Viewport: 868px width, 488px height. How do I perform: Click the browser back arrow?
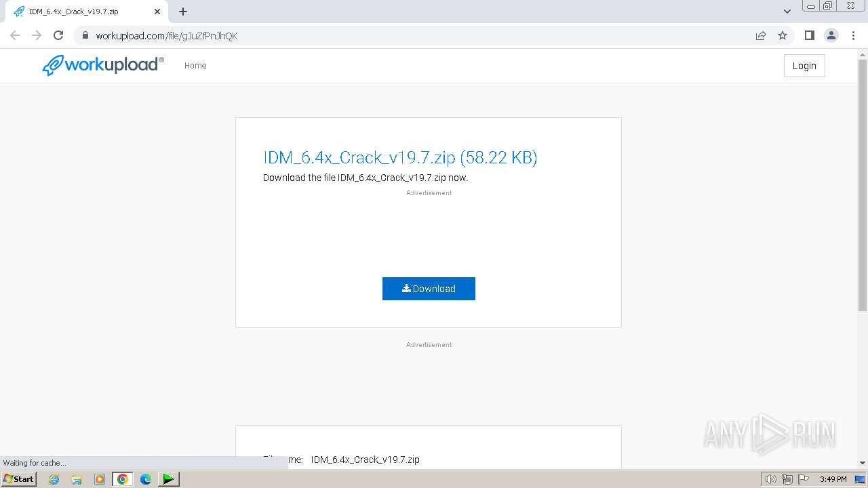(15, 35)
